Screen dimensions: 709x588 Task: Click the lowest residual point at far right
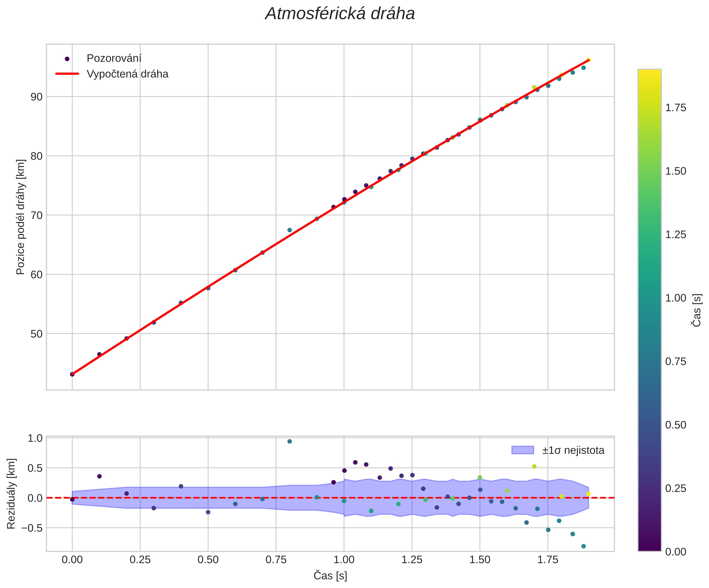click(583, 546)
